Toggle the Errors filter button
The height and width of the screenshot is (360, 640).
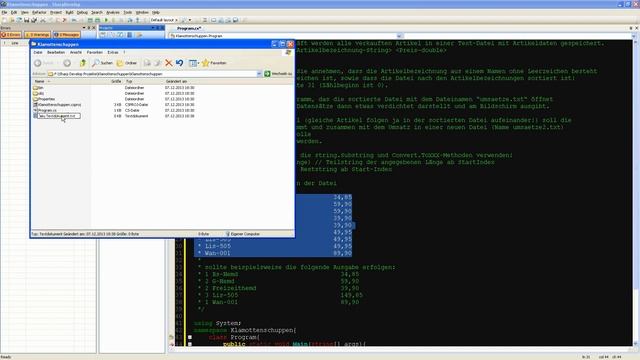(x=11, y=35)
